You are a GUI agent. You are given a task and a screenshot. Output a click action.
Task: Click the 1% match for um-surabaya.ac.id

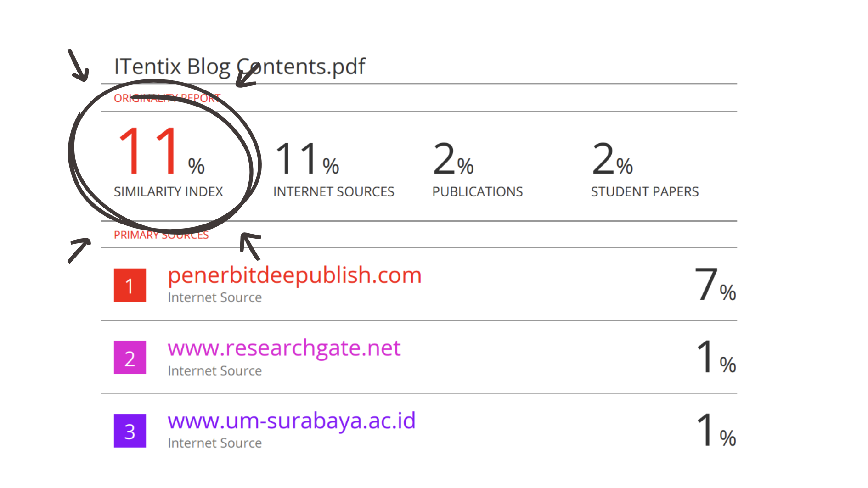[x=716, y=430]
